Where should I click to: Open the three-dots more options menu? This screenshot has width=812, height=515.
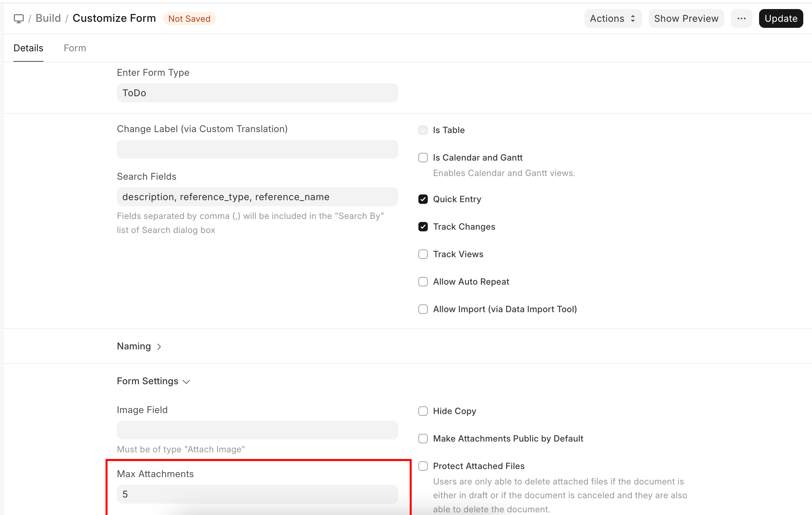741,18
